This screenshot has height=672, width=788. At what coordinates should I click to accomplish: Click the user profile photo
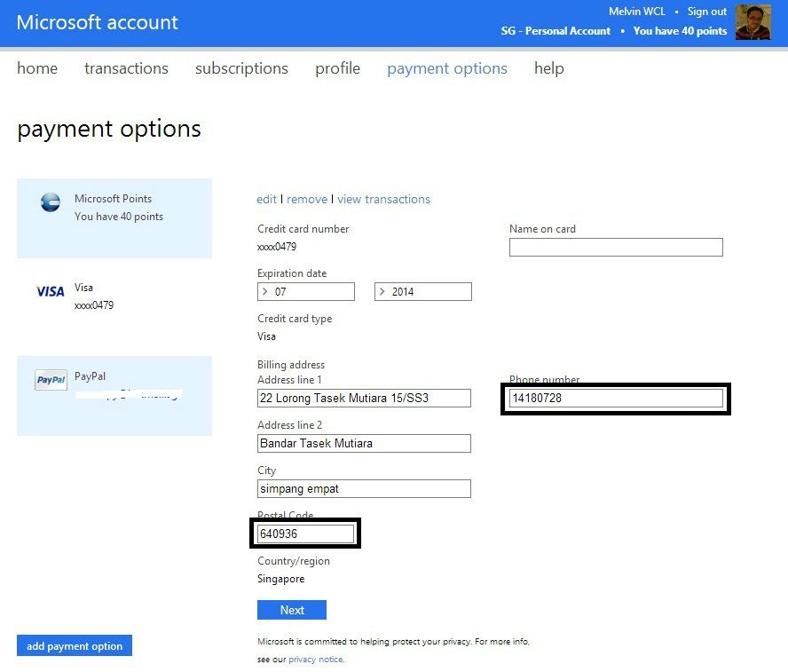click(x=753, y=21)
